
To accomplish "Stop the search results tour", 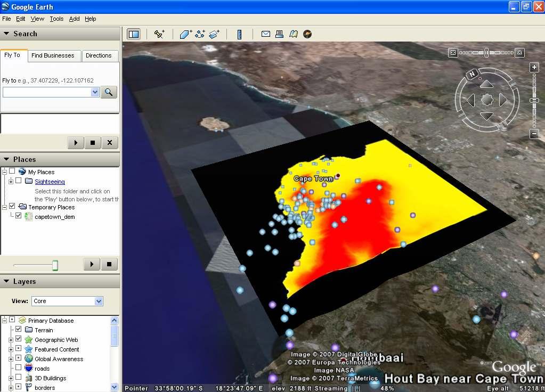I will point(93,143).
